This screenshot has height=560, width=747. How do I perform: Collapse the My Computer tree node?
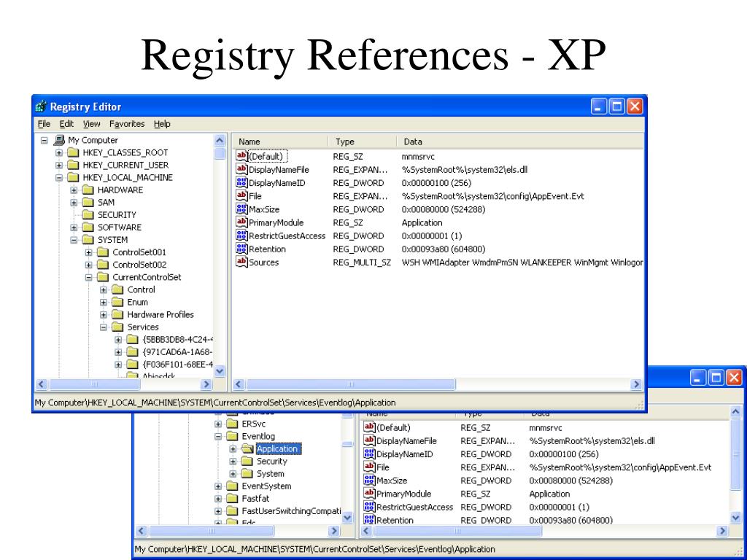tap(44, 141)
